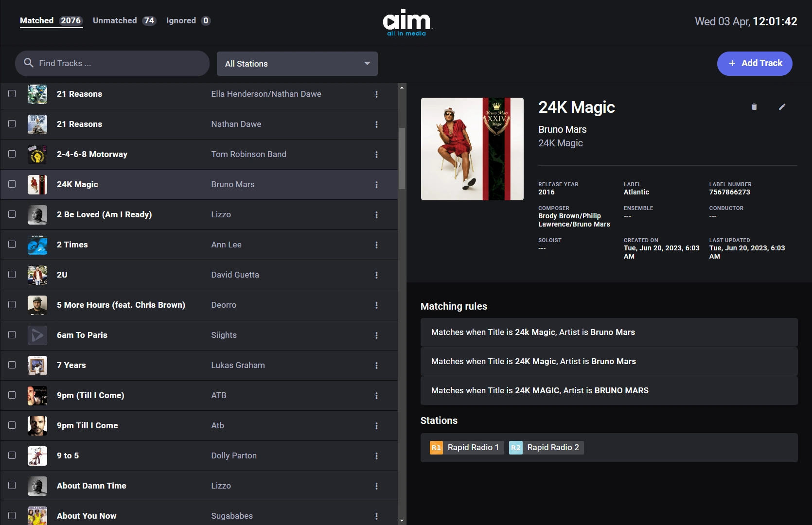This screenshot has width=812, height=525.
Task: Select the checkbox for About You Now
Action: [x=12, y=516]
